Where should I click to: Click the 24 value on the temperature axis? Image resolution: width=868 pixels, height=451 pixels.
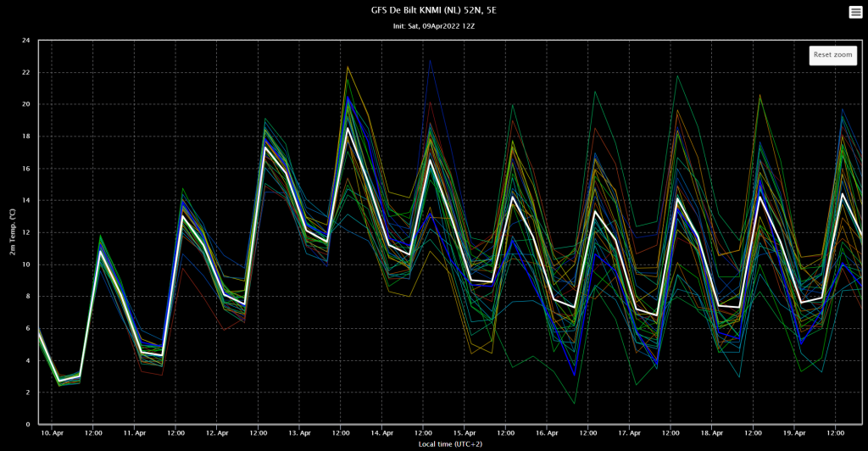[26, 41]
